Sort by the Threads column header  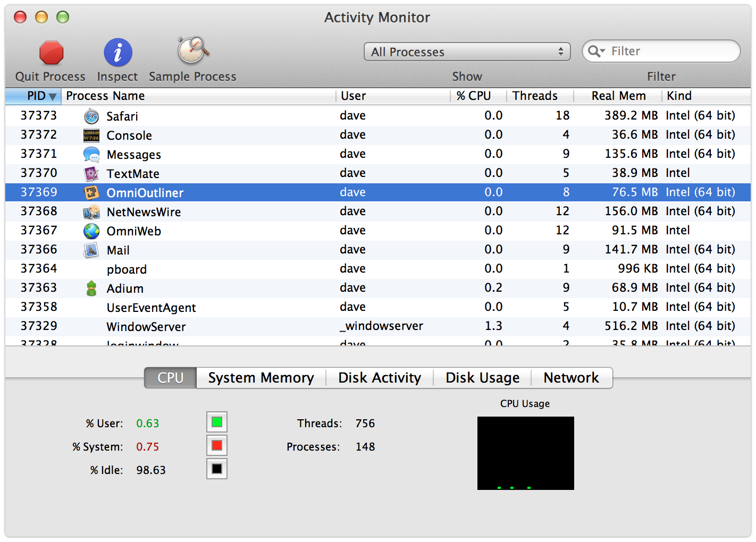pyautogui.click(x=534, y=96)
